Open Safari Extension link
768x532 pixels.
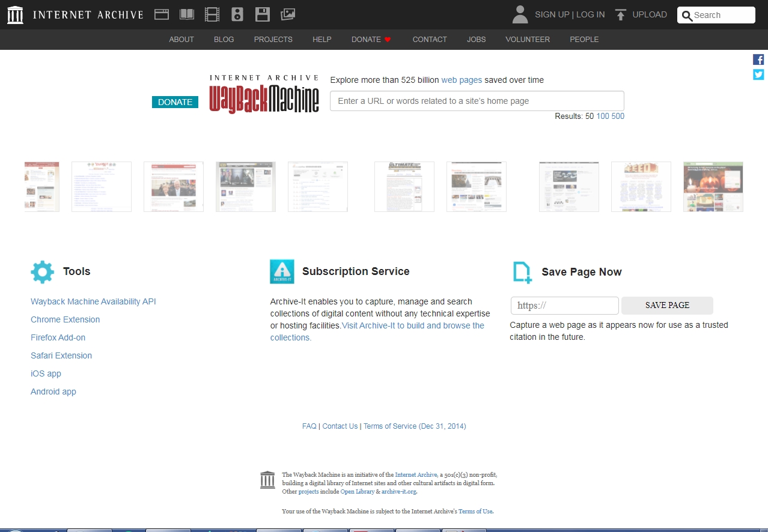pos(61,355)
